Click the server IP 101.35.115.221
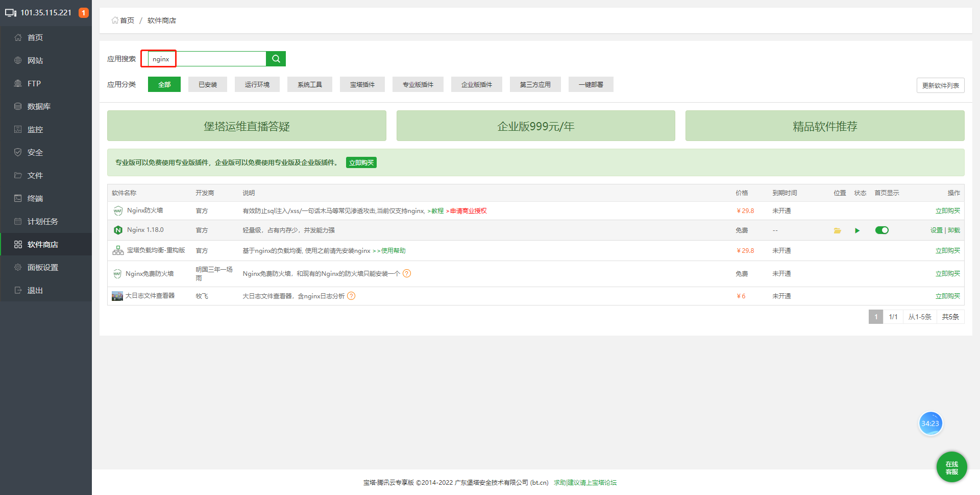This screenshot has width=980, height=495. 46,13
